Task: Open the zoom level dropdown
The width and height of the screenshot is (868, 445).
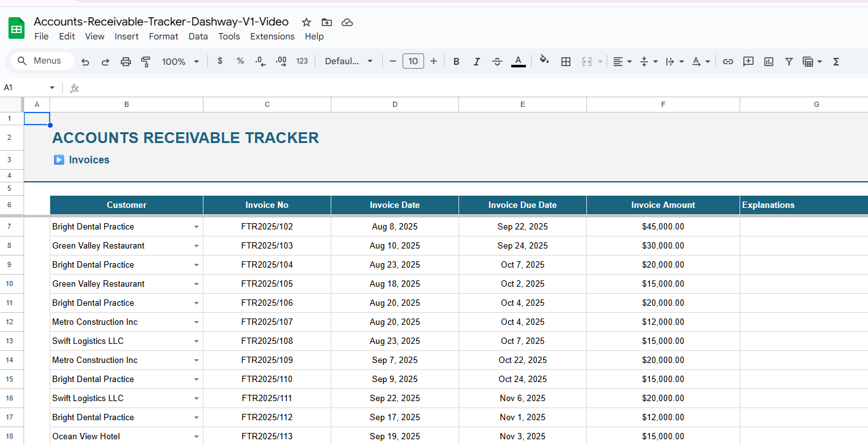Action: pyautogui.click(x=180, y=61)
